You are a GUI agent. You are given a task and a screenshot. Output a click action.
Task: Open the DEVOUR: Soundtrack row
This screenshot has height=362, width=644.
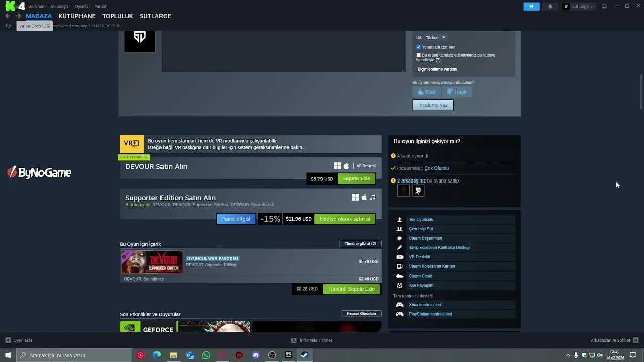pyautogui.click(x=251, y=279)
